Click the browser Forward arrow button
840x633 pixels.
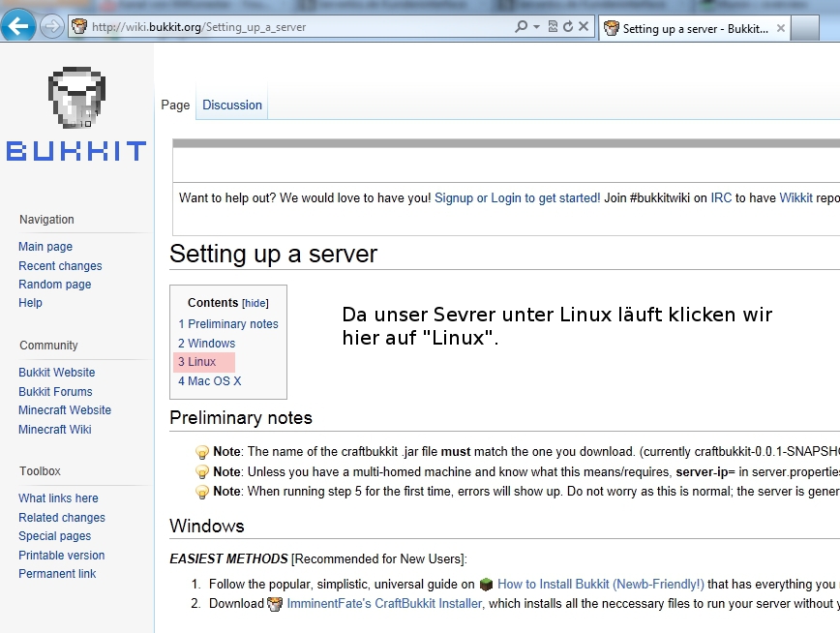(52, 26)
